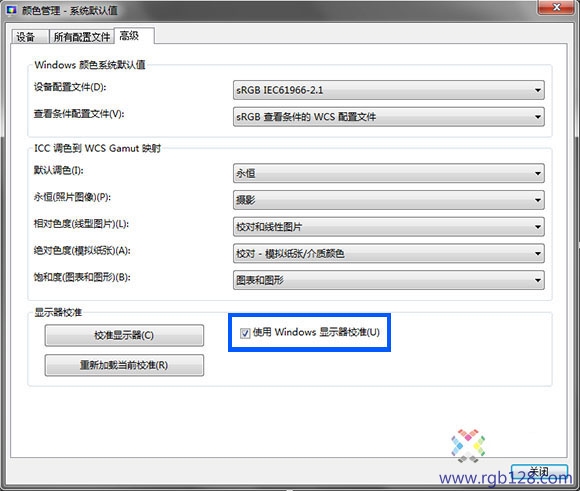Select the 高级 tab
Screen dimensions: 580x491
point(134,36)
